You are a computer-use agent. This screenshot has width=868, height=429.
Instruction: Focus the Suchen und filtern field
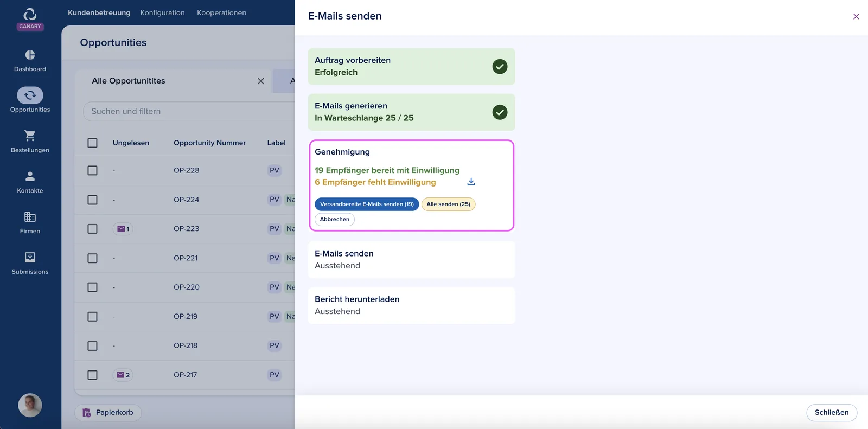coord(189,111)
